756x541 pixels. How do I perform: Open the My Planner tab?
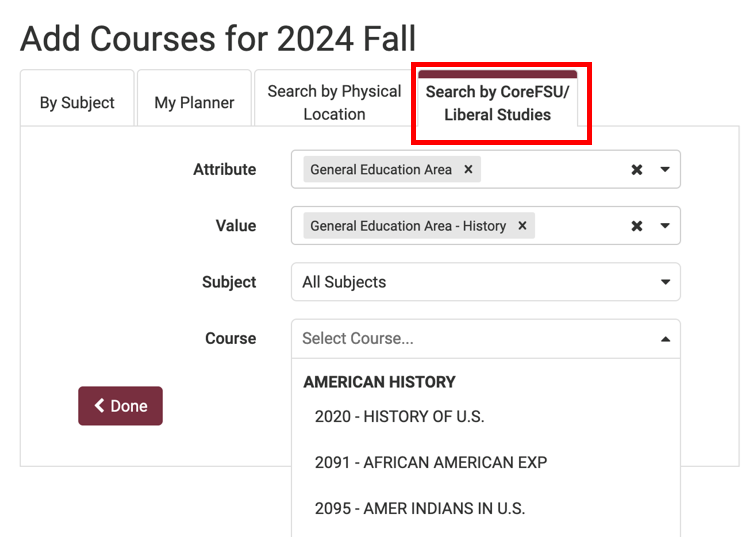pos(194,102)
